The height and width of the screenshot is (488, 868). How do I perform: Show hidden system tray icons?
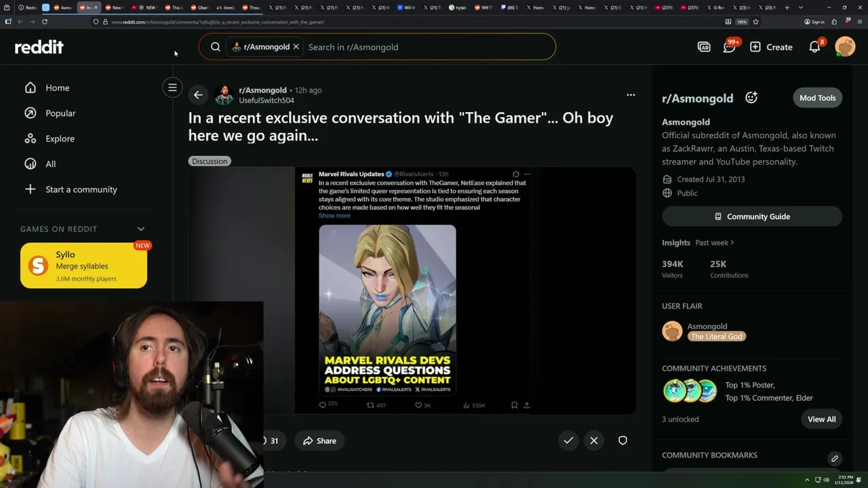[807, 480]
